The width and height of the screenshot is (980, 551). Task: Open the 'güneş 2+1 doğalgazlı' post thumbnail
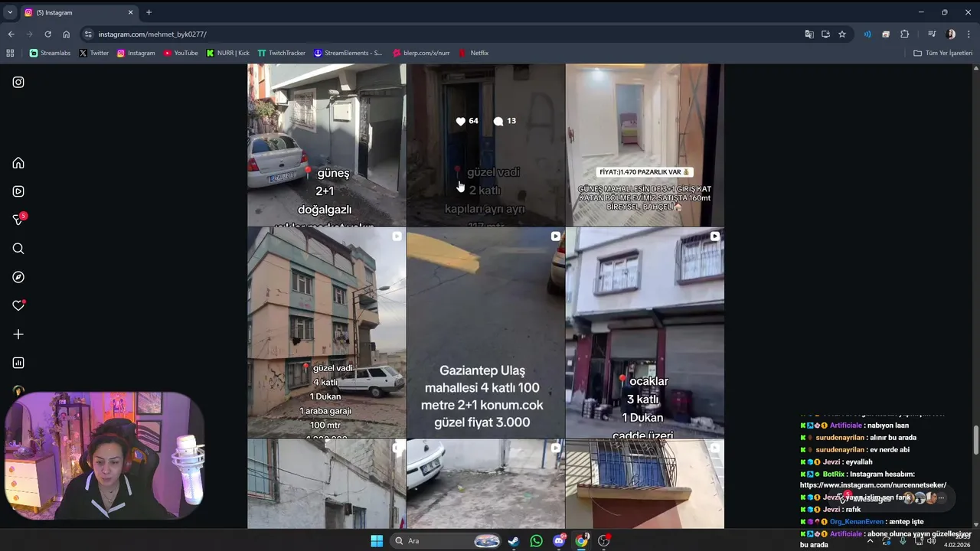tap(326, 145)
